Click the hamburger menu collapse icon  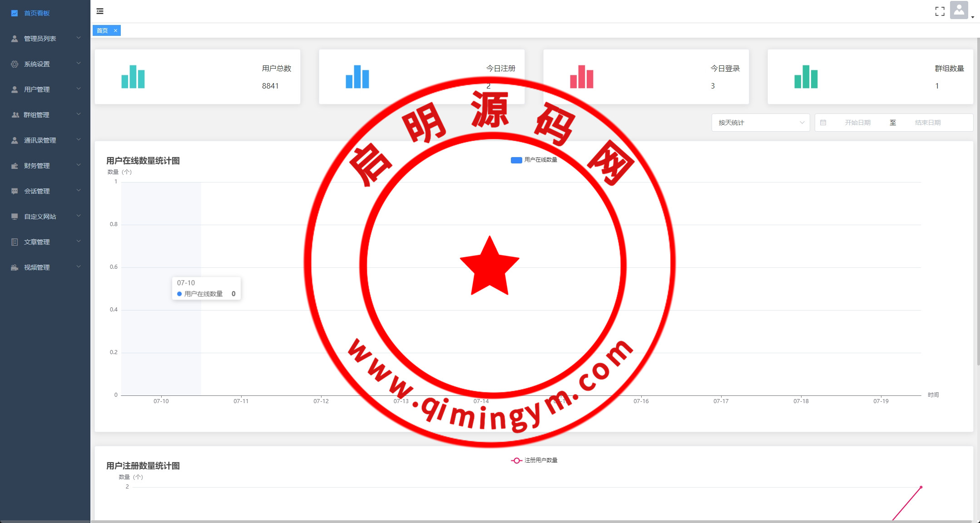(x=100, y=11)
